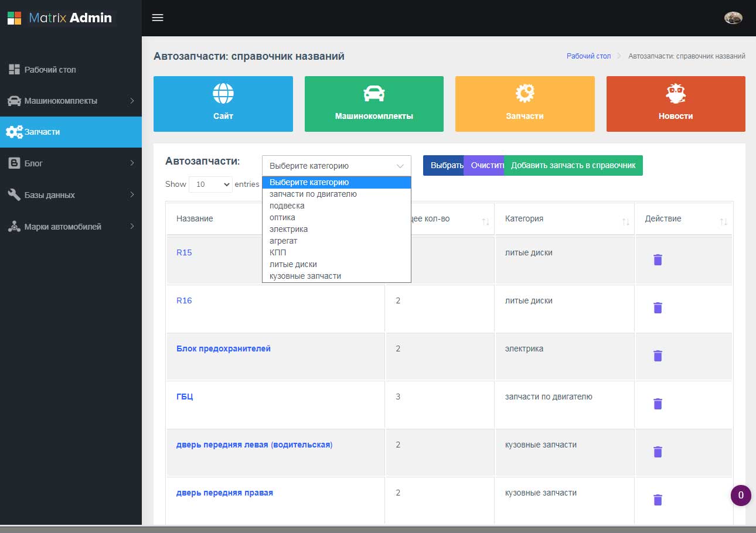The image size is (756, 533).
Task: Click the Очистить button
Action: [484, 165]
